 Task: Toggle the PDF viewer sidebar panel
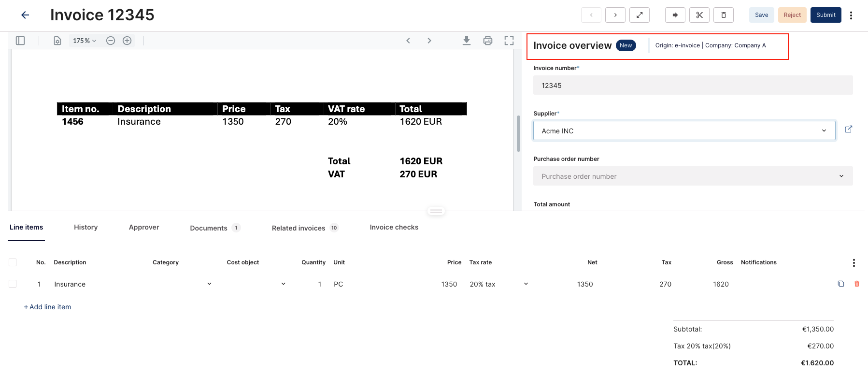click(20, 41)
